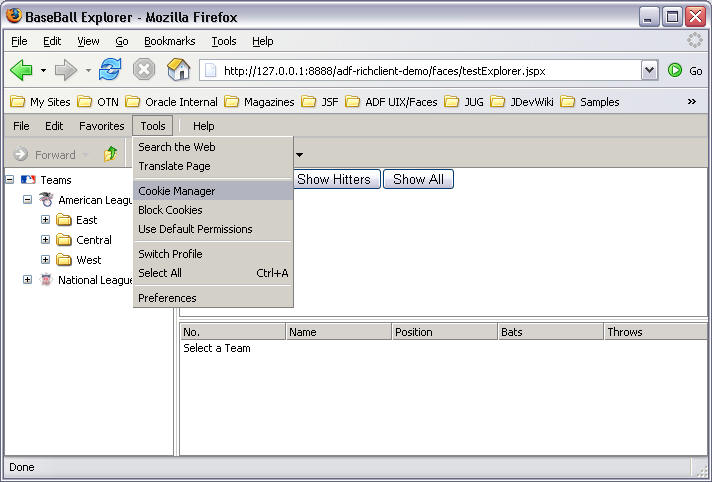The height and width of the screenshot is (482, 712).
Task: Collapse the American League node
Action: click(x=27, y=199)
